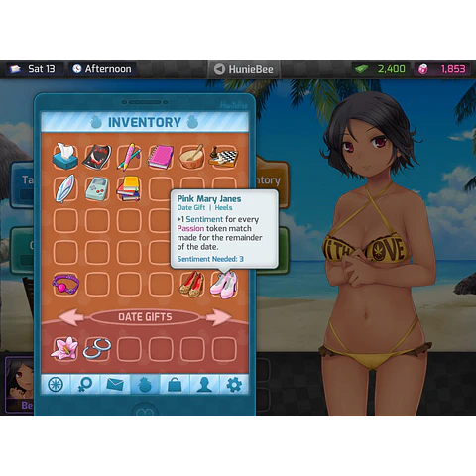Select the magazine item in inventory
476x476 pixels.
[97, 157]
